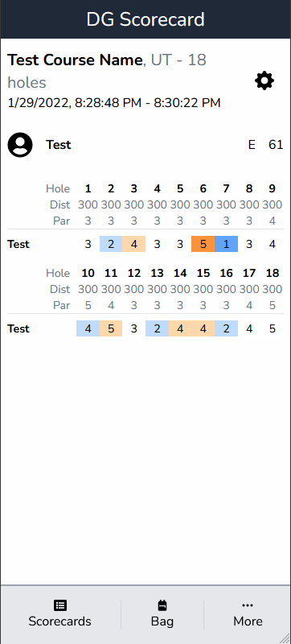
Task: Open the More ellipsis icon
Action: click(x=248, y=605)
